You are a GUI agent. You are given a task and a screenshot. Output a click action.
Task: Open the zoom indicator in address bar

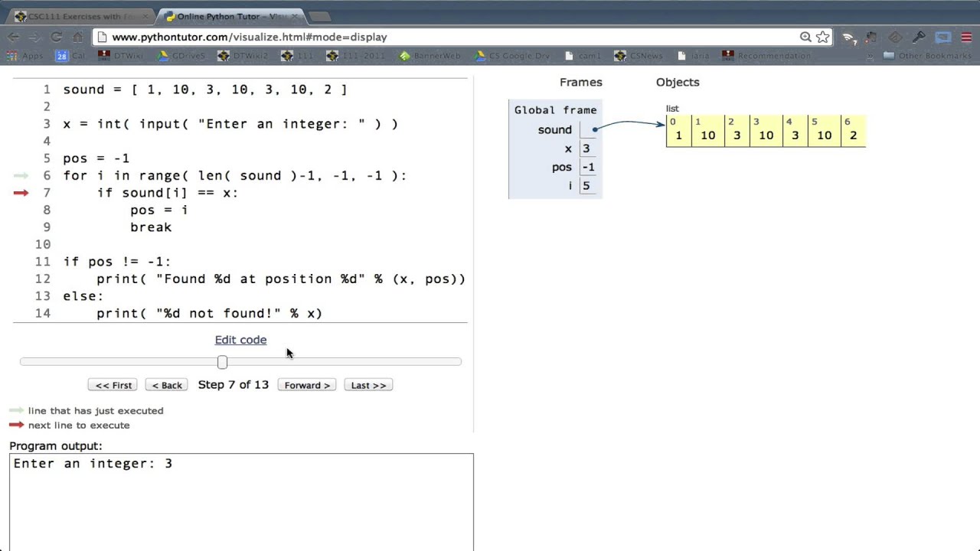tap(805, 37)
